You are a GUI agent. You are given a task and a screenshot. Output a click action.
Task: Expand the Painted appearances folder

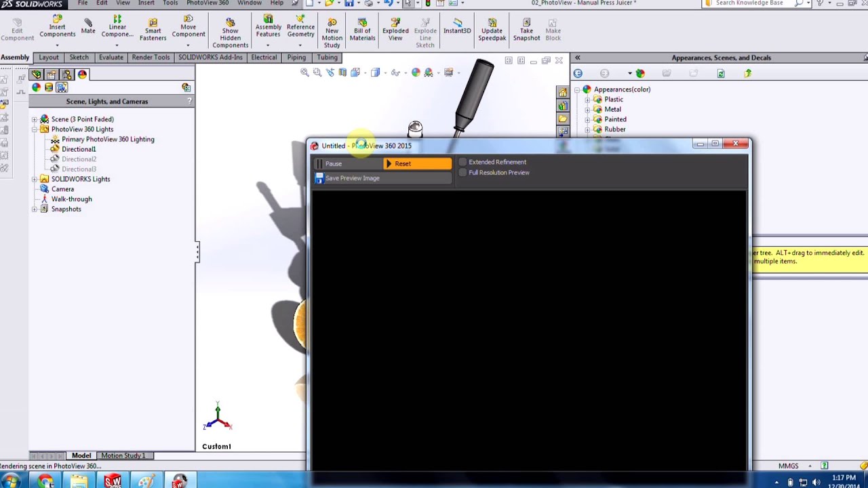click(588, 120)
